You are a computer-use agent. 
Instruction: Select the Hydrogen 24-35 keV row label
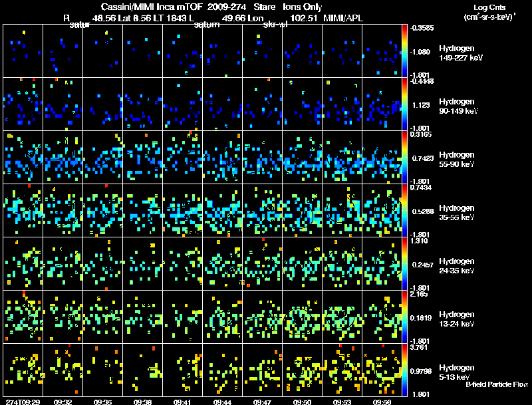457,266
